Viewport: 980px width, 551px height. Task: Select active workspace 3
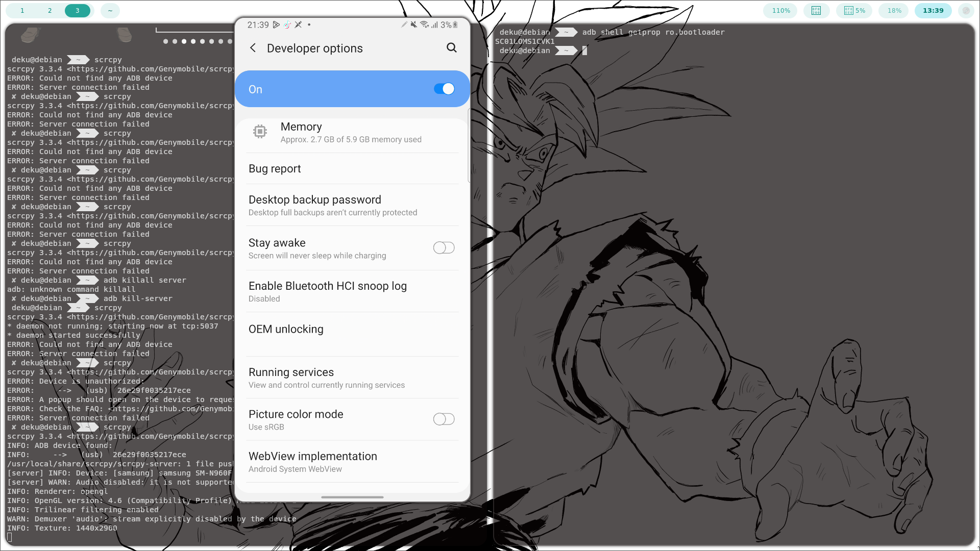(78, 11)
